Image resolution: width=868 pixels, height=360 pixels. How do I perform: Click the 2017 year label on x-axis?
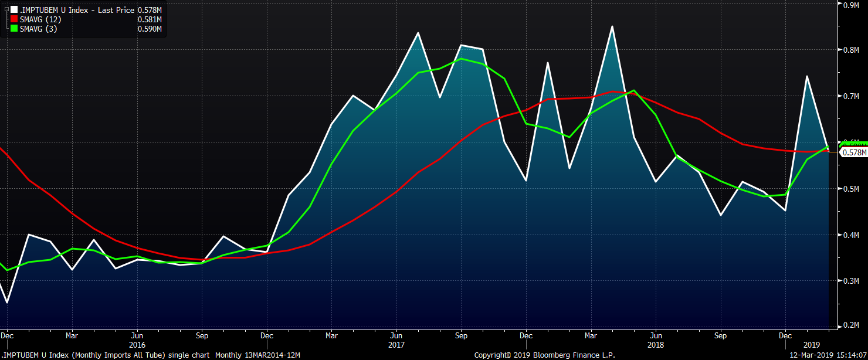pos(396,345)
